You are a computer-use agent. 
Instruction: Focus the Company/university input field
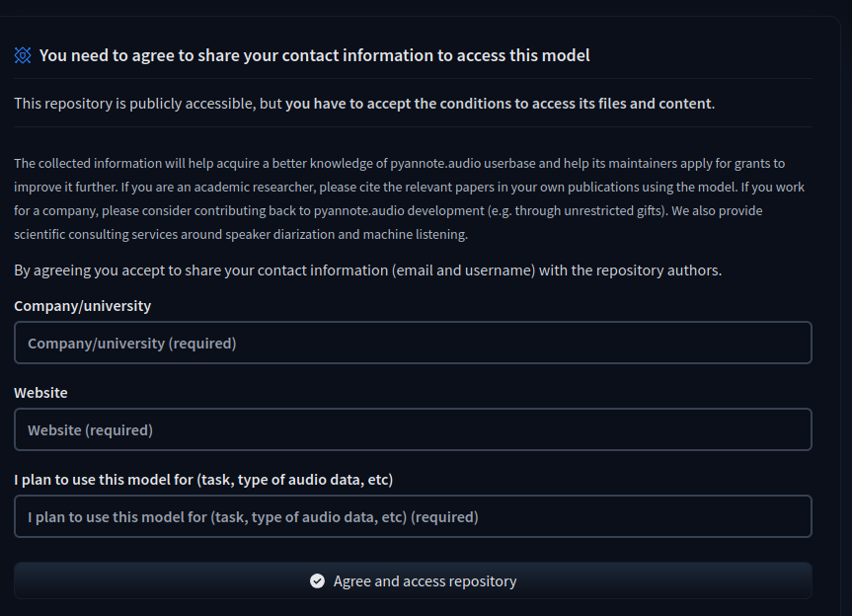click(413, 343)
